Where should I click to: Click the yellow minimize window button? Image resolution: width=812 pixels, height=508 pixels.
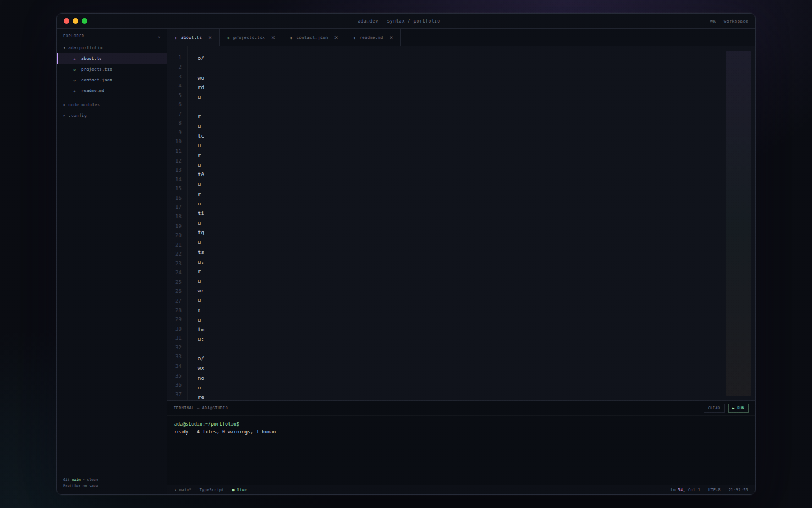pos(76,21)
